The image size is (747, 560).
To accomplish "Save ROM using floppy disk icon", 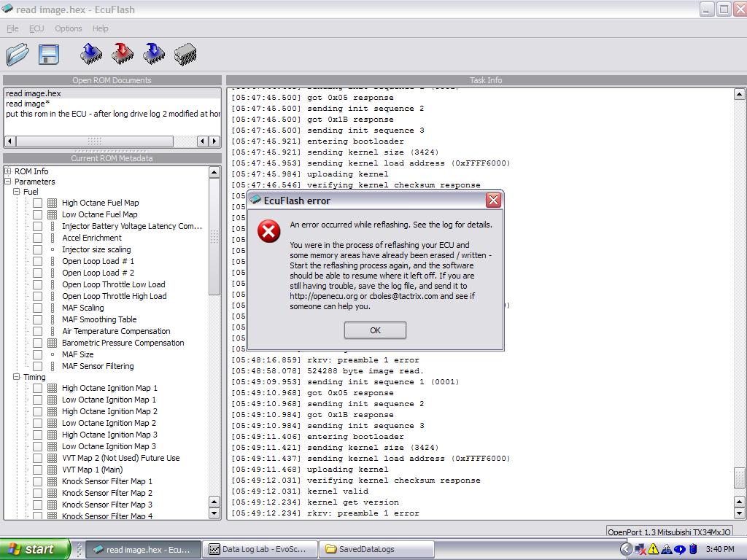I will point(48,54).
